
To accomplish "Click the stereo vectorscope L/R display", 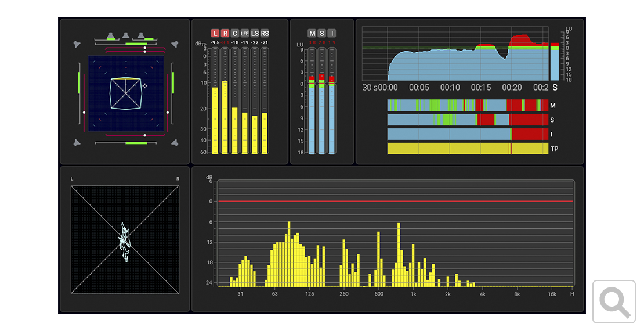I will click(125, 240).
